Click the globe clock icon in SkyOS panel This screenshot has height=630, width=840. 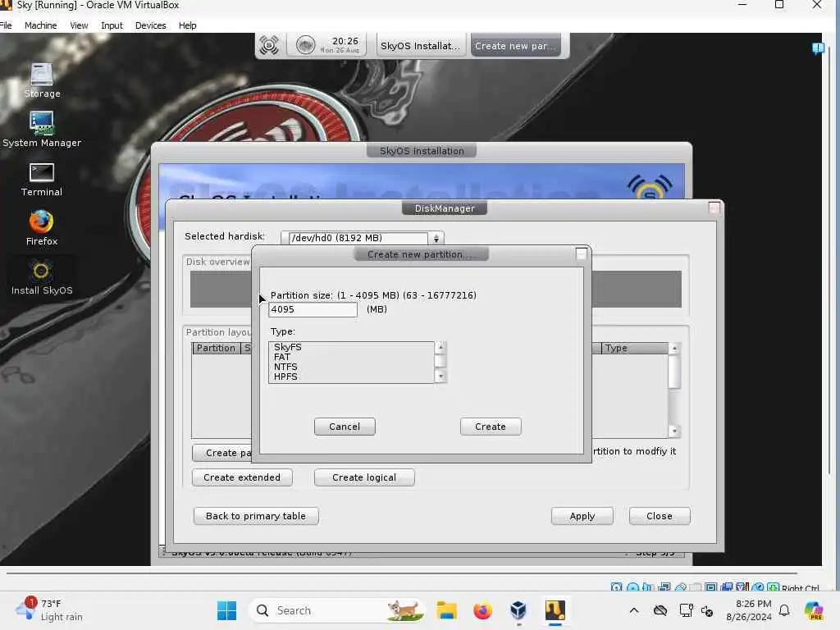point(305,45)
